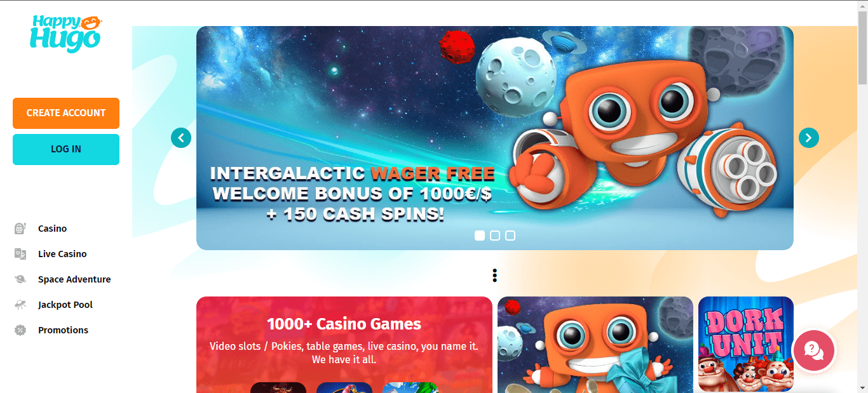Click the CREATE ACCOUNT button

click(x=66, y=113)
